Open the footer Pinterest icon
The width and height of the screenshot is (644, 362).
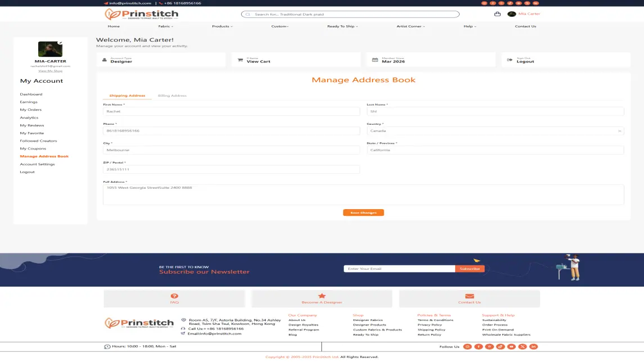[x=489, y=346]
